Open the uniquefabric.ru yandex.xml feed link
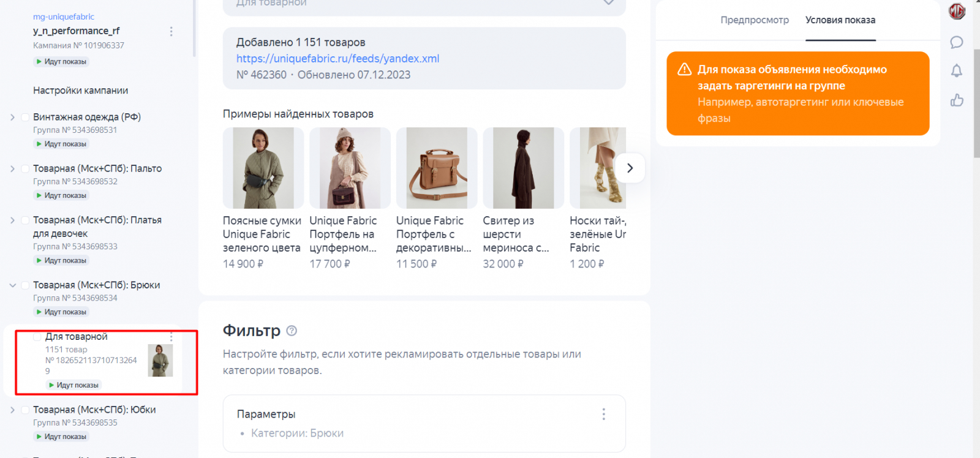 337,59
